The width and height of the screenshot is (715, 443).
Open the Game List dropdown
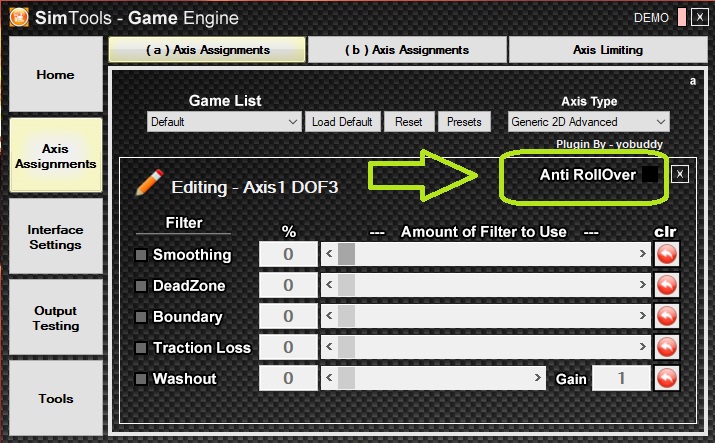coord(224,122)
